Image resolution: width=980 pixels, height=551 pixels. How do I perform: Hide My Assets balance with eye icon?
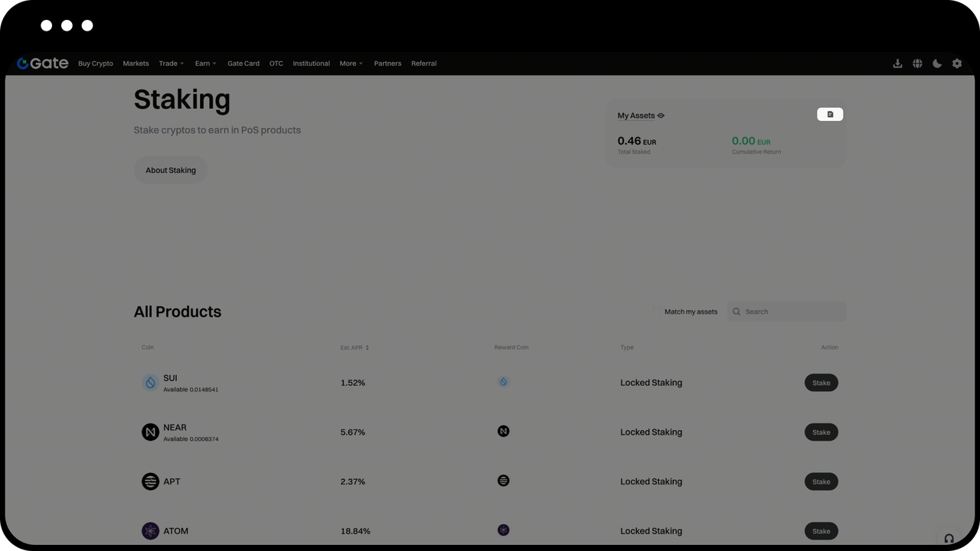661,116
